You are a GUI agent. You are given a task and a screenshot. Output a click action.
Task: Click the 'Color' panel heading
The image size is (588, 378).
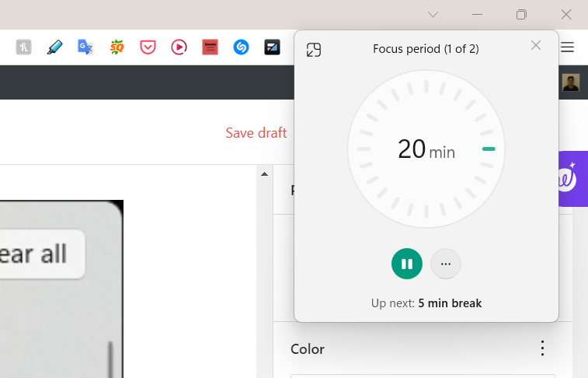click(x=308, y=349)
